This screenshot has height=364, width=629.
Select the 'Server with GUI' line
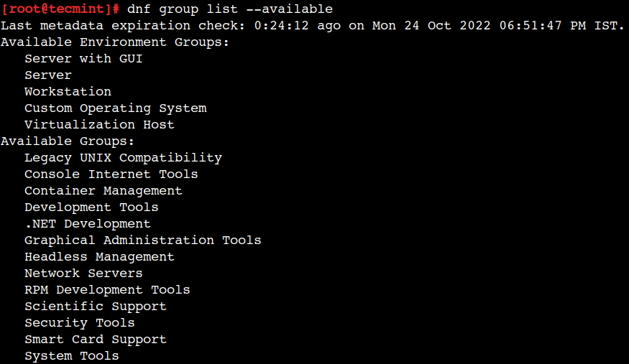83,58
